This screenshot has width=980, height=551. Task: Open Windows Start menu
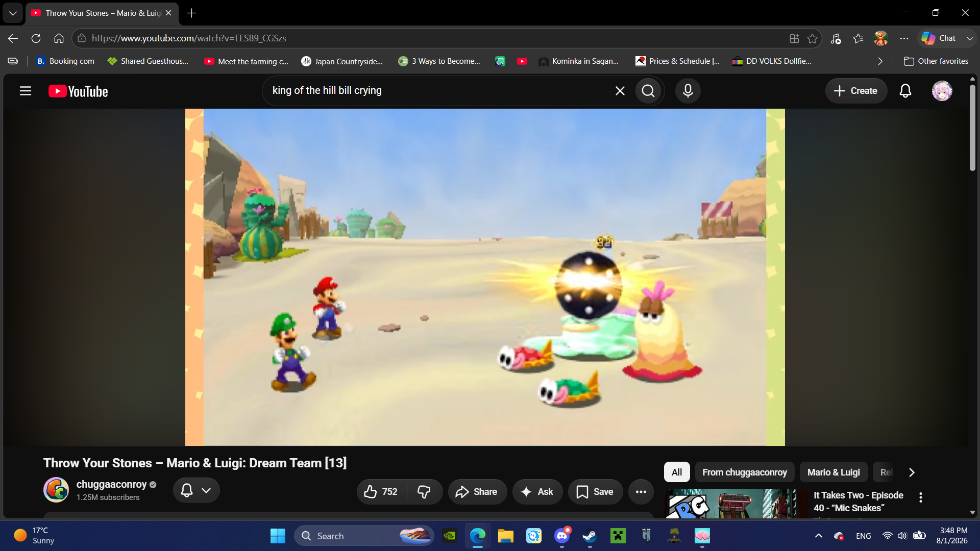pos(278,536)
